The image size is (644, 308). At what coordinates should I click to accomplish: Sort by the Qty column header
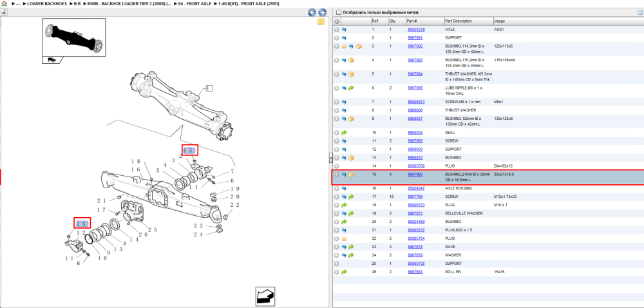tap(396, 21)
